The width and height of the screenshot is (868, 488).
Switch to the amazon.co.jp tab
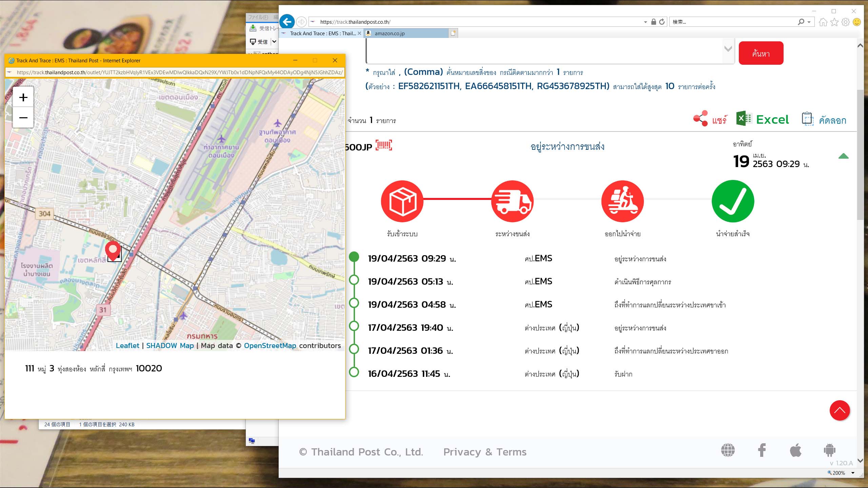pyautogui.click(x=406, y=33)
